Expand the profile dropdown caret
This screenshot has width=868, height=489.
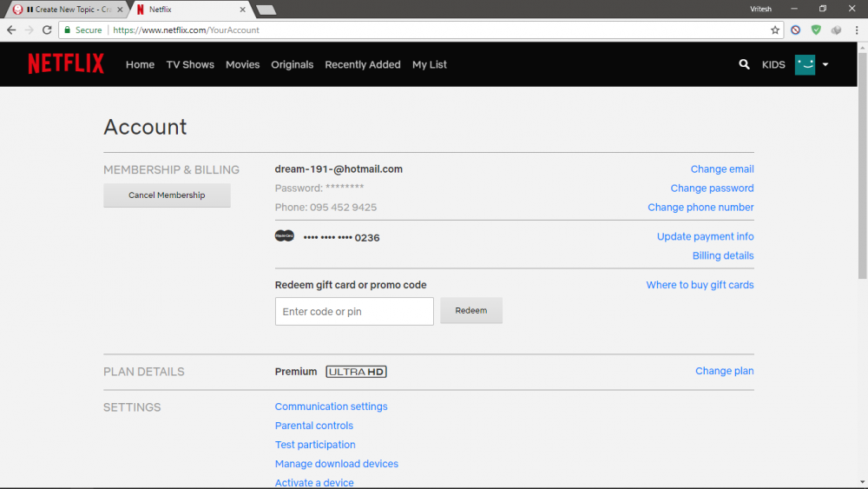pos(825,64)
